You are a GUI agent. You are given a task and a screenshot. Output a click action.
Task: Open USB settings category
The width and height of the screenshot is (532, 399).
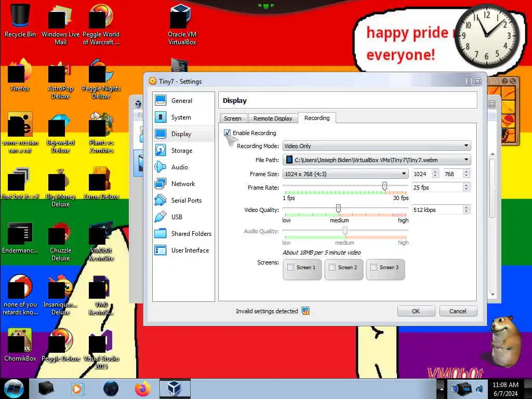(x=183, y=217)
